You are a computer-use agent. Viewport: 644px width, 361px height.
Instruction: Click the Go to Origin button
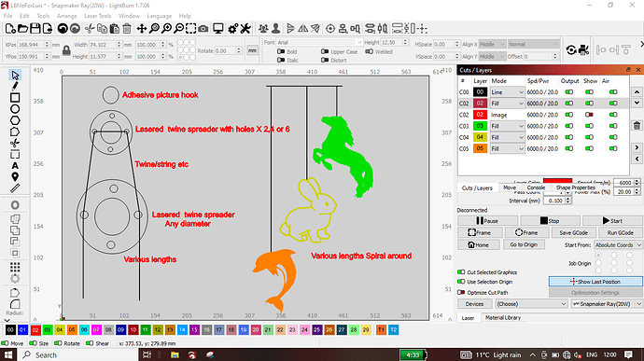524,244
